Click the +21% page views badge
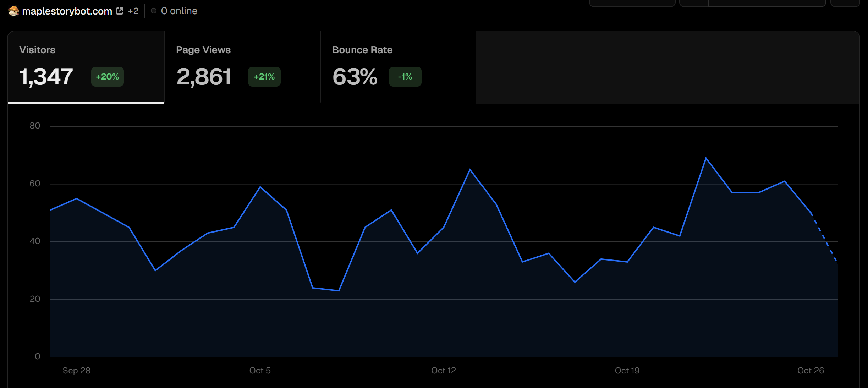The image size is (868, 388). point(264,77)
